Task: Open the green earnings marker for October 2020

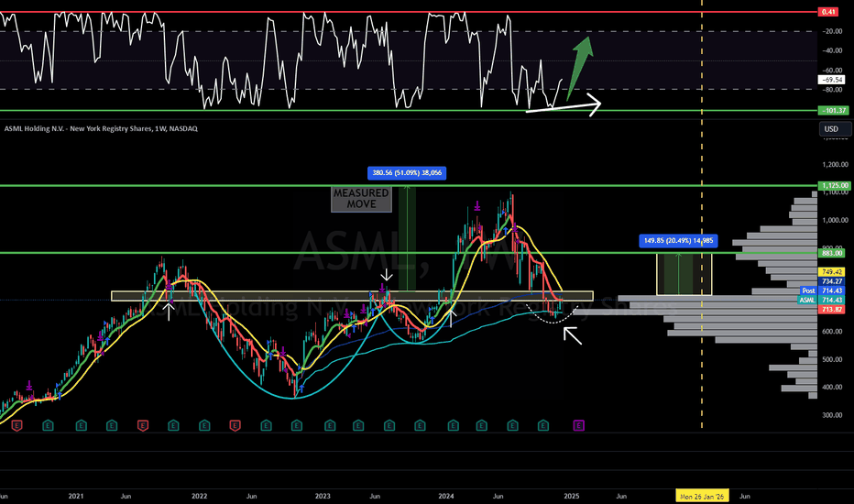Action: 48,425
